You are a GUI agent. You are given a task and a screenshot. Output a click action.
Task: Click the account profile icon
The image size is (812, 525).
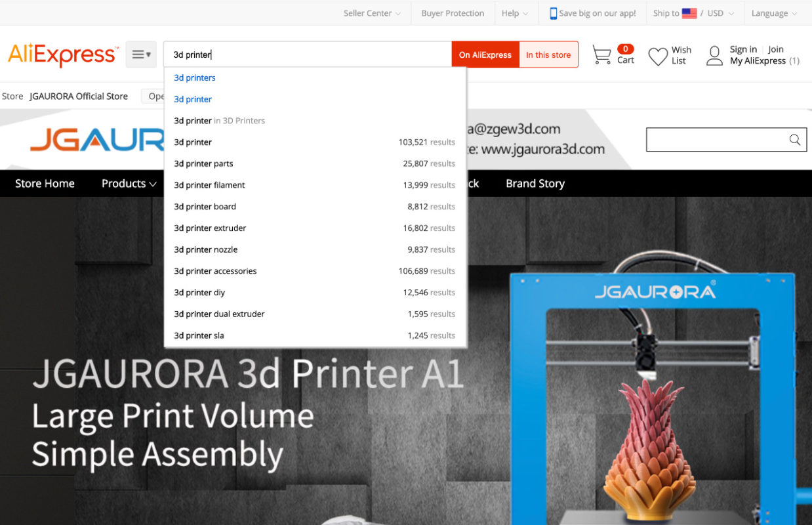714,56
